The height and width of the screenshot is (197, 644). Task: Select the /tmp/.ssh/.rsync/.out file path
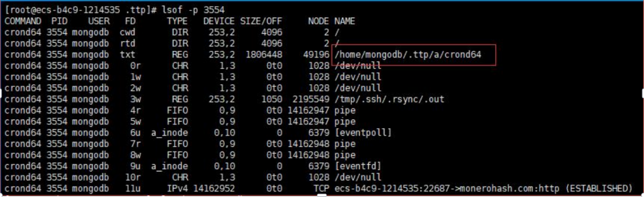(x=389, y=99)
